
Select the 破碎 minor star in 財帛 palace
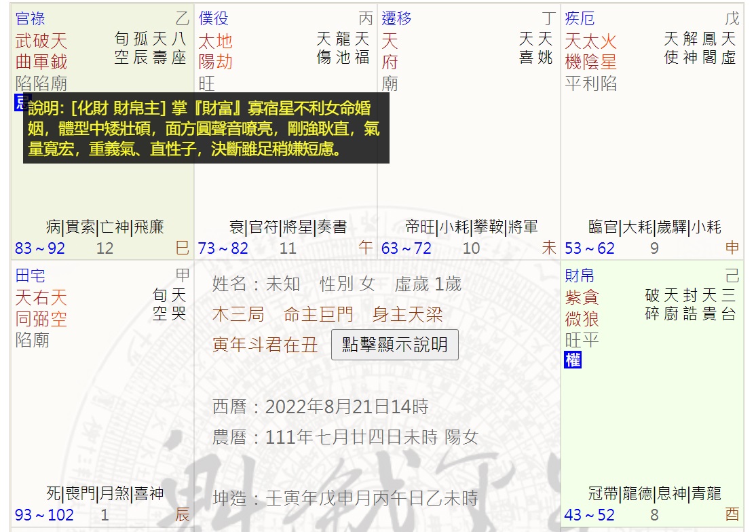[652, 305]
